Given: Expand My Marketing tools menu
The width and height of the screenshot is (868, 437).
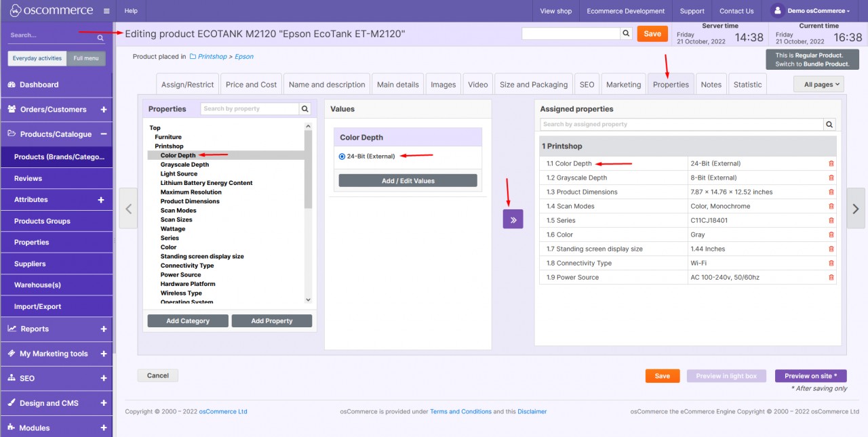Looking at the screenshot, I should click(104, 354).
